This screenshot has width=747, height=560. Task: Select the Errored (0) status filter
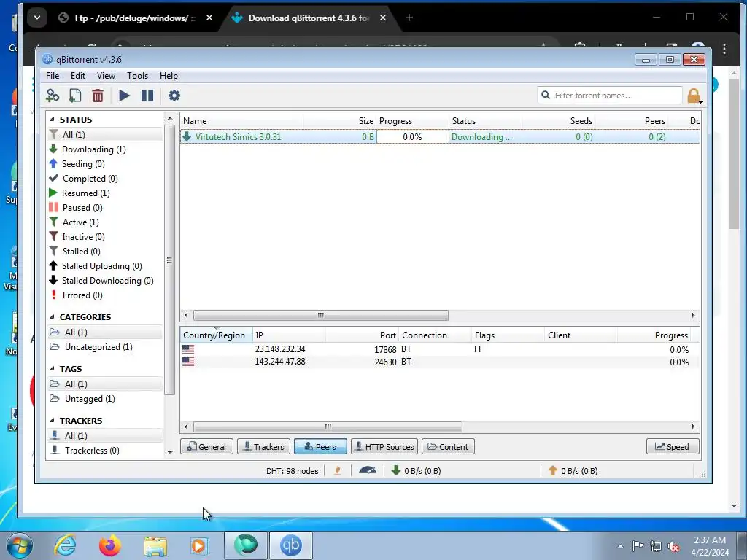point(82,295)
